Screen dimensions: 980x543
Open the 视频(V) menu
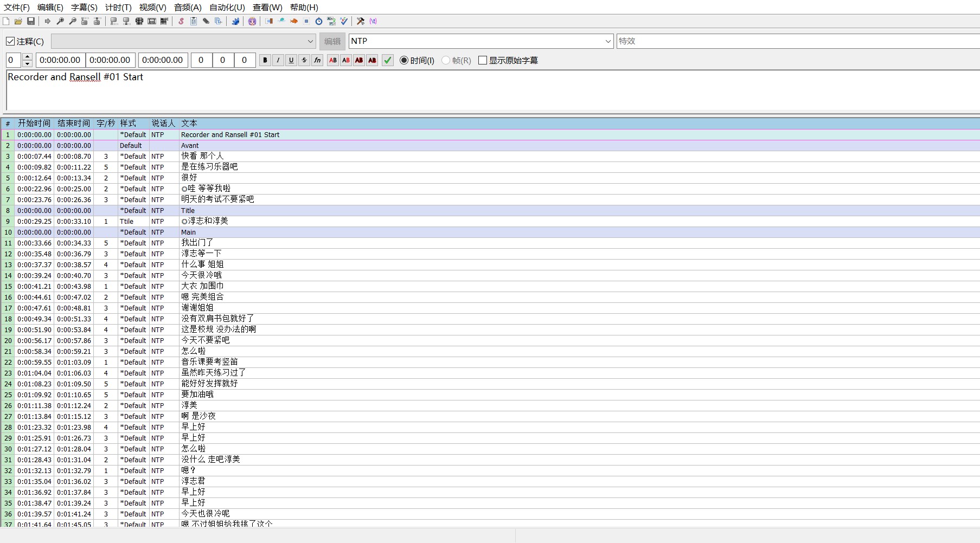(x=152, y=7)
